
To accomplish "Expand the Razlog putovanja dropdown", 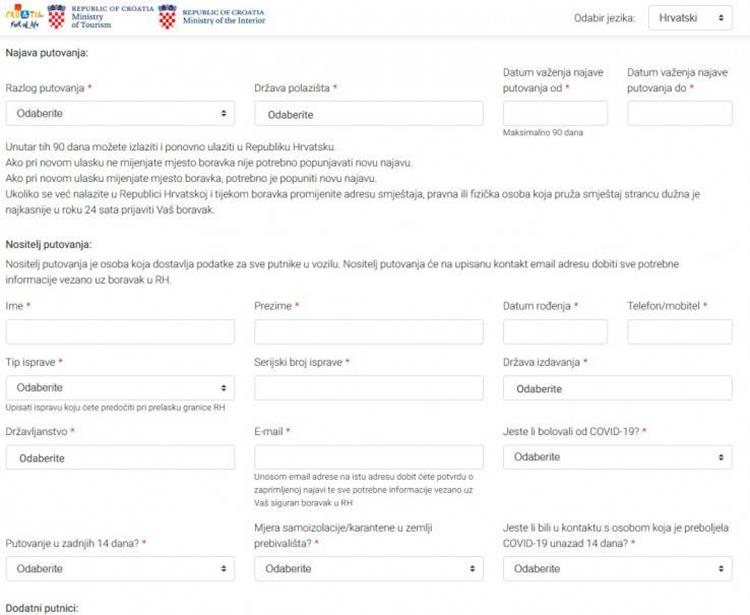I will (120, 114).
